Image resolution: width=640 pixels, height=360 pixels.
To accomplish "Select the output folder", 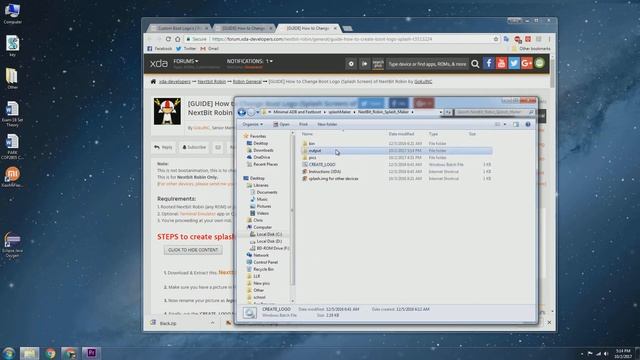I will tap(315, 151).
